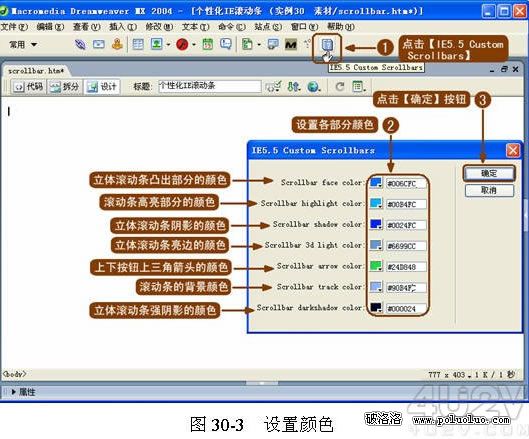Insert the date icon
The image size is (529, 439).
point(207,44)
